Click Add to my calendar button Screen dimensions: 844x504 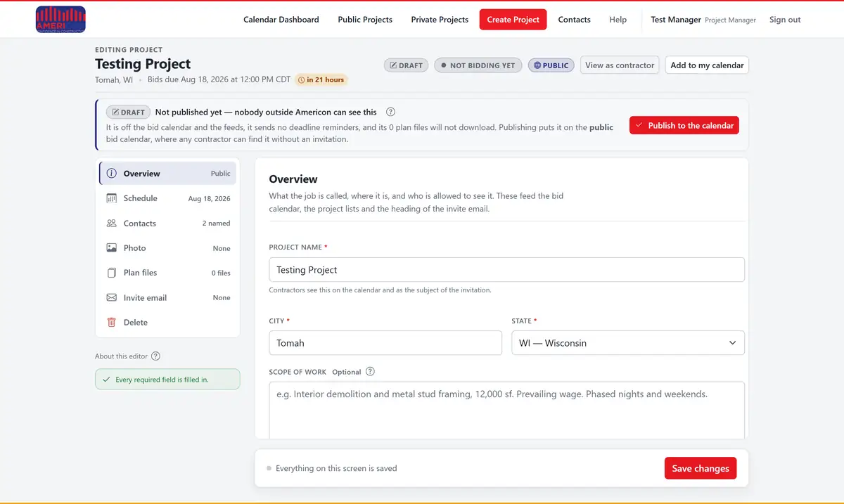coord(707,65)
